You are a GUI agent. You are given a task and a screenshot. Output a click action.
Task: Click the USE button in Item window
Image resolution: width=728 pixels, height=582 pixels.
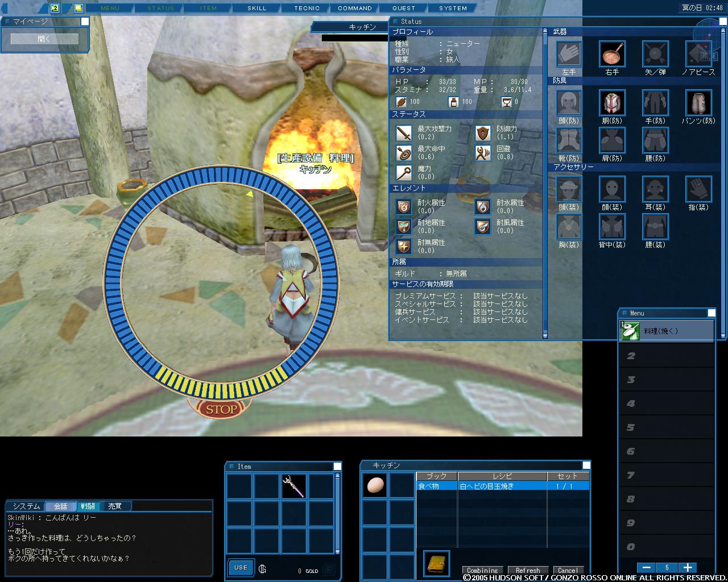click(241, 567)
